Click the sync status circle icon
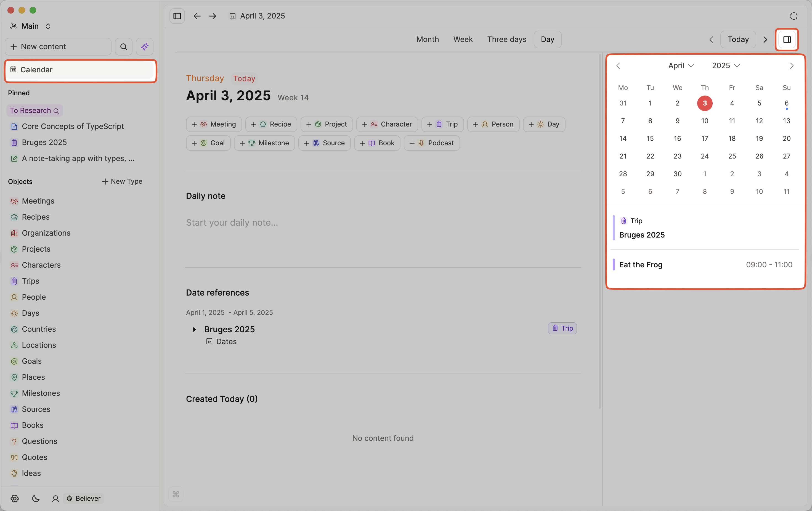812x511 pixels. pyautogui.click(x=794, y=16)
